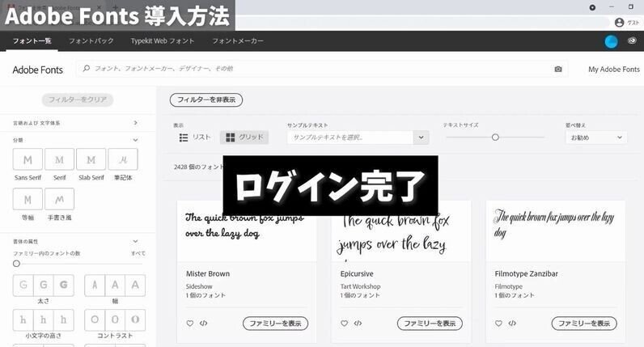Pick low x-height h option

coord(23,319)
